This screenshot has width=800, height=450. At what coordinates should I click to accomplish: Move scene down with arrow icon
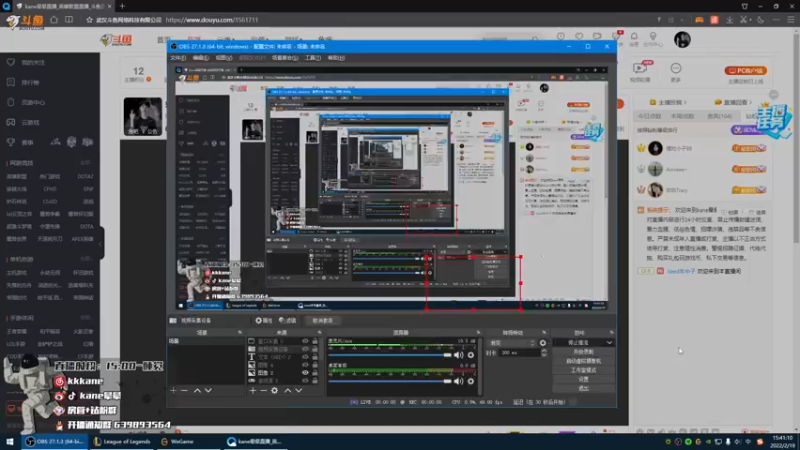tap(208, 390)
